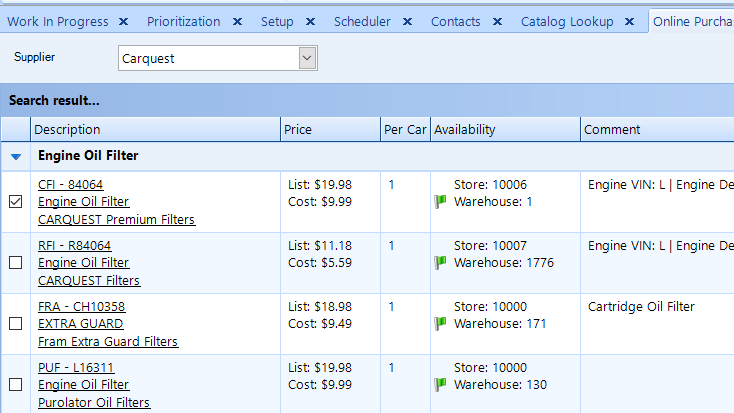Open the Catalog Lookup tab
Image resolution: width=734 pixels, height=413 pixels.
[x=567, y=22]
